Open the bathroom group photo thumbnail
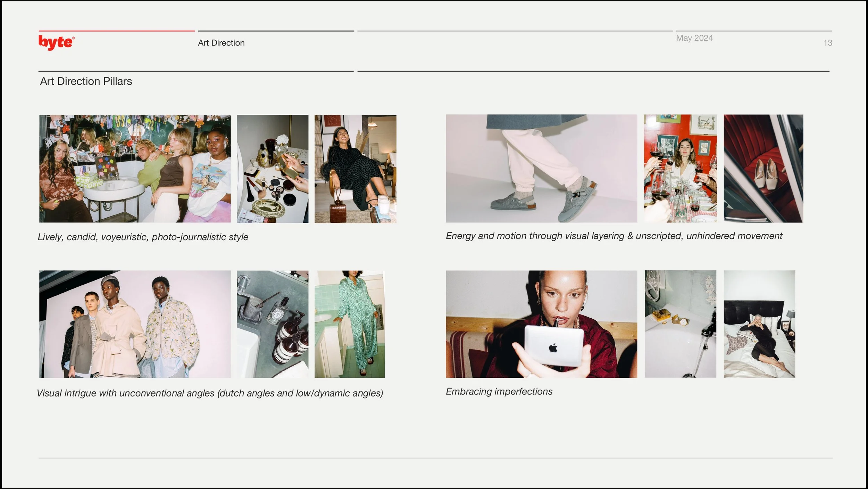868x489 pixels. pos(135,169)
